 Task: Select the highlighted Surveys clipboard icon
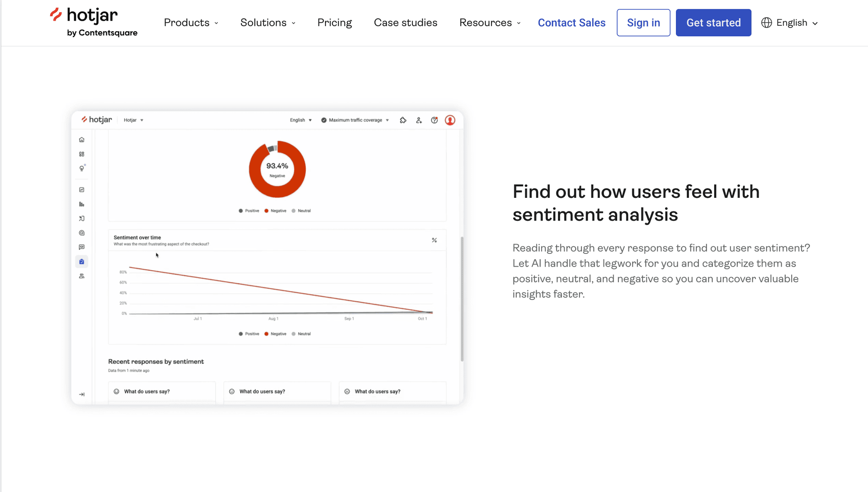point(82,262)
